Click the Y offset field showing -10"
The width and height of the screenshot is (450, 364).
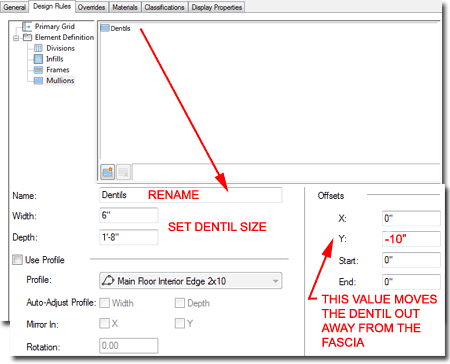point(411,239)
